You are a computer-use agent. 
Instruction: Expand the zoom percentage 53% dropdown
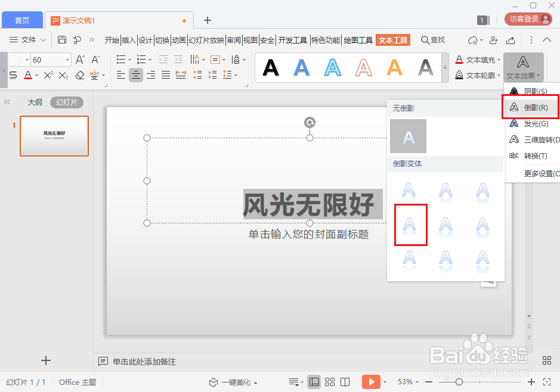coord(417,382)
